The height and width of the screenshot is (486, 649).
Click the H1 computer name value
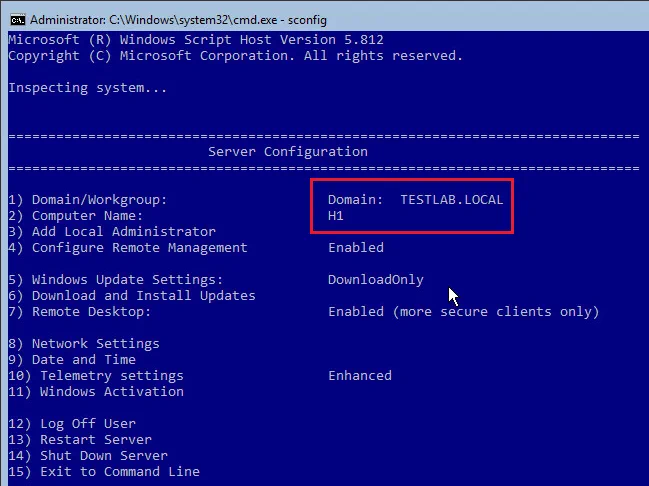[x=336, y=216]
